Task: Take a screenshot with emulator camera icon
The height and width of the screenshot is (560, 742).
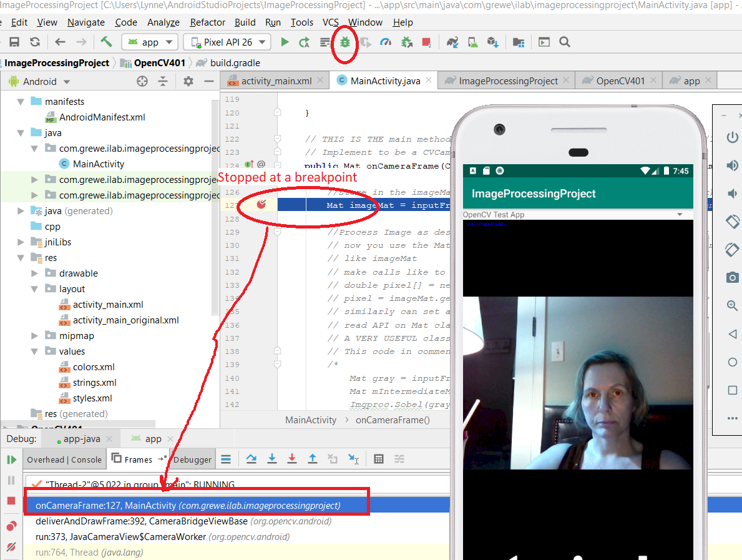Action: 733,277
